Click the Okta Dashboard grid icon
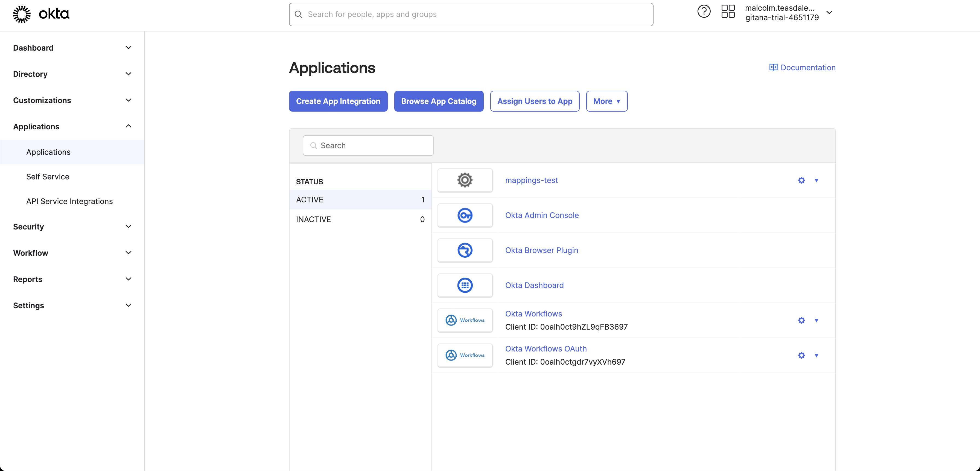This screenshot has height=471, width=980. [465, 285]
